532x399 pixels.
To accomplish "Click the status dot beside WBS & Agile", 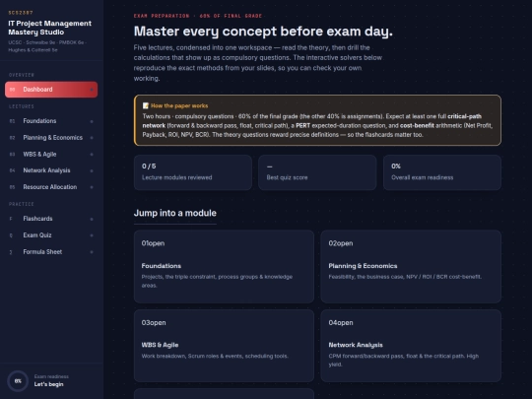I will click(92, 155).
